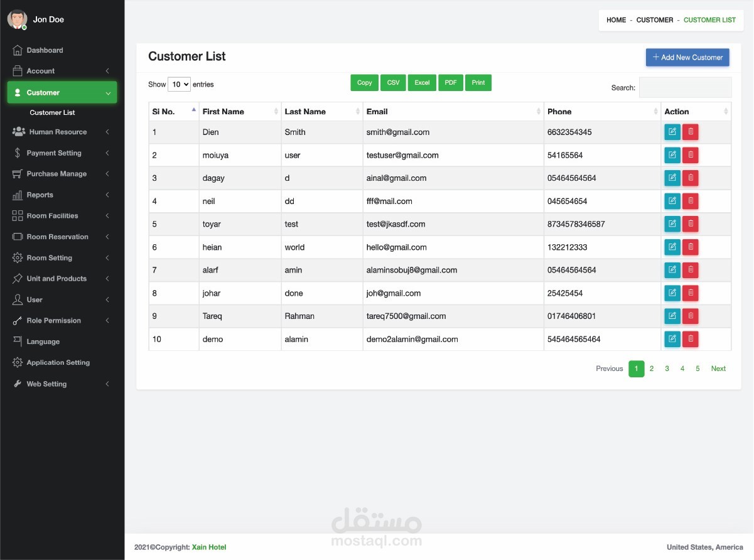The height and width of the screenshot is (560, 754).
Task: Delete the dagay row
Action: pyautogui.click(x=691, y=178)
